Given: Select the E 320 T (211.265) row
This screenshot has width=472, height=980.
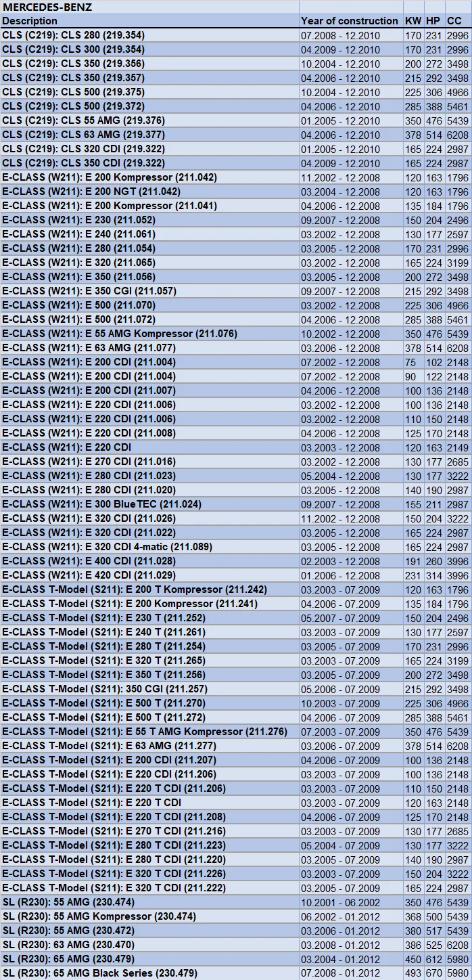Looking at the screenshot, I should 236,661.
